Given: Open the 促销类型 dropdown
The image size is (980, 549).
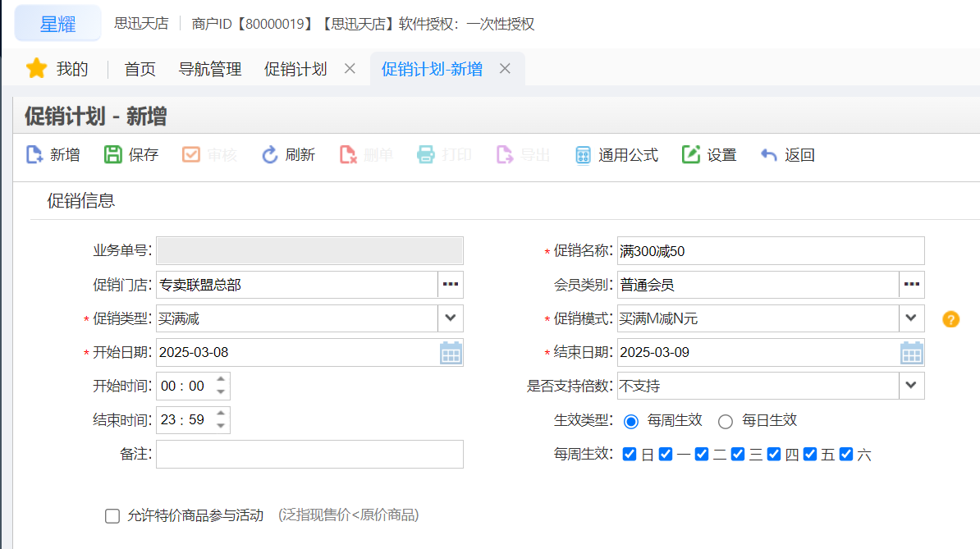Looking at the screenshot, I should click(450, 318).
